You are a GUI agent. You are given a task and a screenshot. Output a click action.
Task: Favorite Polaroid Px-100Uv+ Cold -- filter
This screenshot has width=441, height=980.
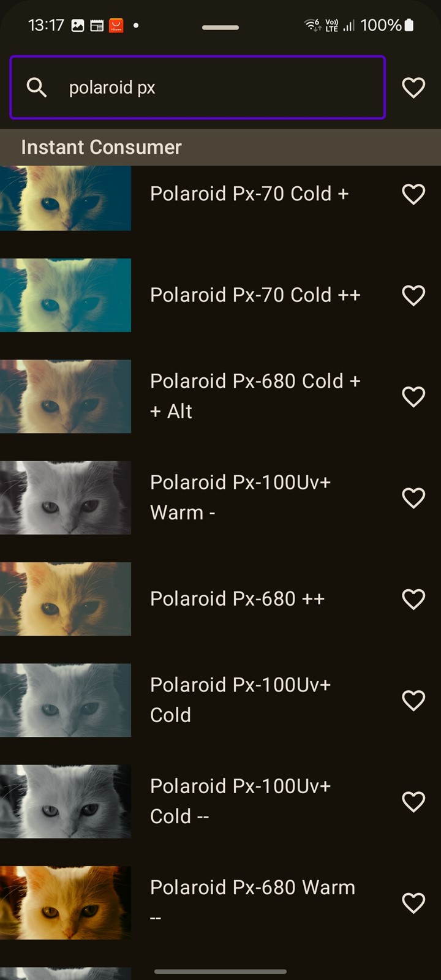tap(413, 802)
